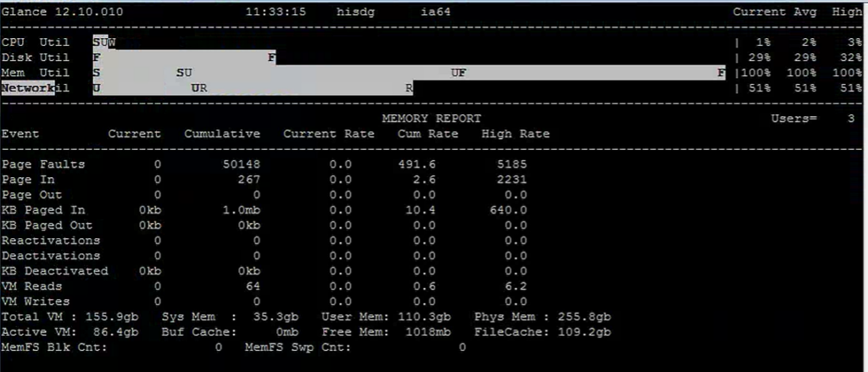868x372 pixels.
Task: Click KB Paged In high rate 640.0
Action: (x=509, y=210)
